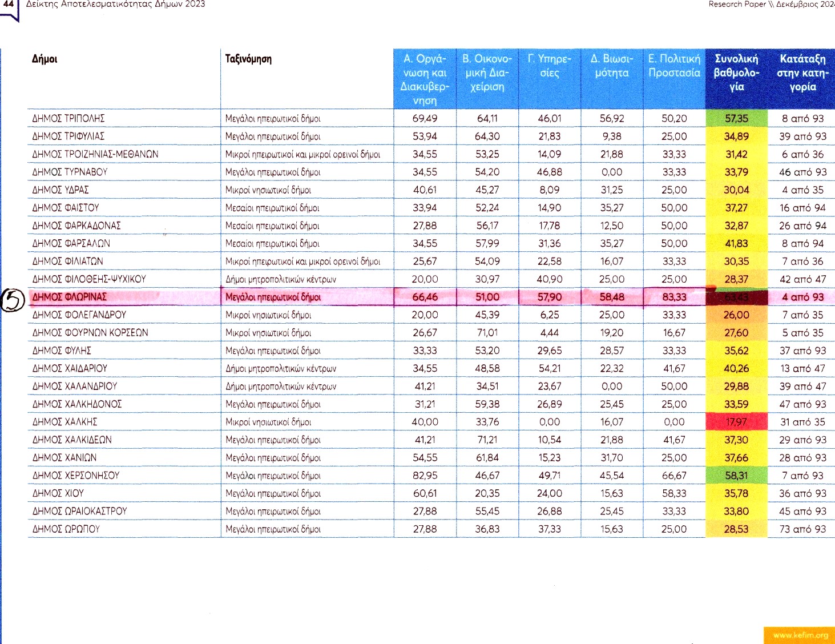Select the ΔΗΜΟΣ ΦΟΥΡΝΩΝ ΚΟΡΣΕΩΝ name
835x644 pixels.
90,333
